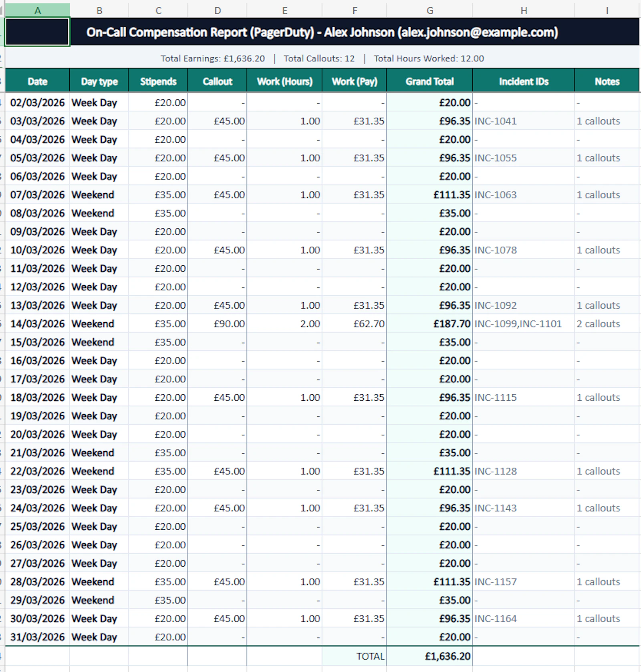641x672 pixels.
Task: Select incident cell INC-1143
Action: point(524,508)
